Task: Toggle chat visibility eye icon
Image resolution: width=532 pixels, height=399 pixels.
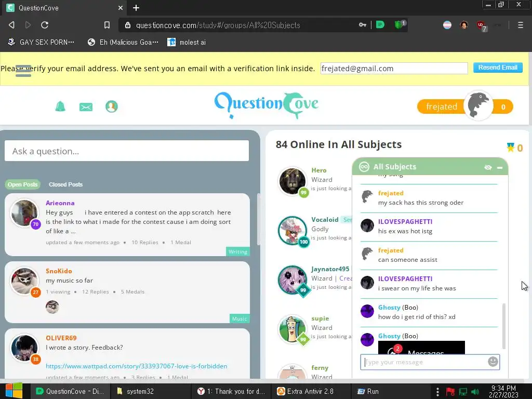Action: coord(488,167)
